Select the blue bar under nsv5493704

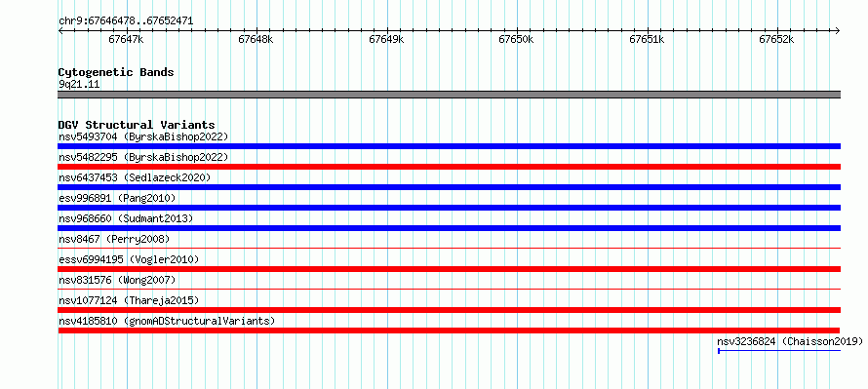pos(449,146)
